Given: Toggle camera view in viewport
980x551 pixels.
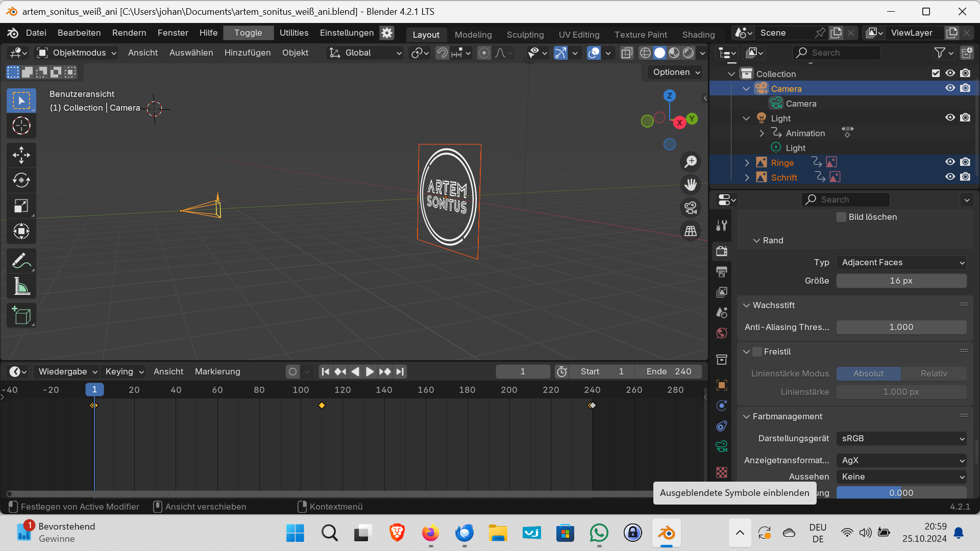Looking at the screenshot, I should point(691,208).
